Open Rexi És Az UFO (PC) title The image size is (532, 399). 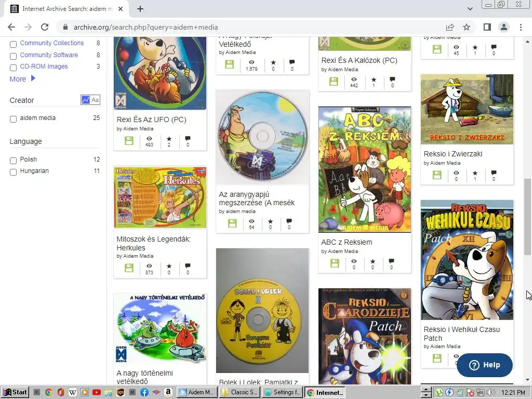click(x=151, y=119)
